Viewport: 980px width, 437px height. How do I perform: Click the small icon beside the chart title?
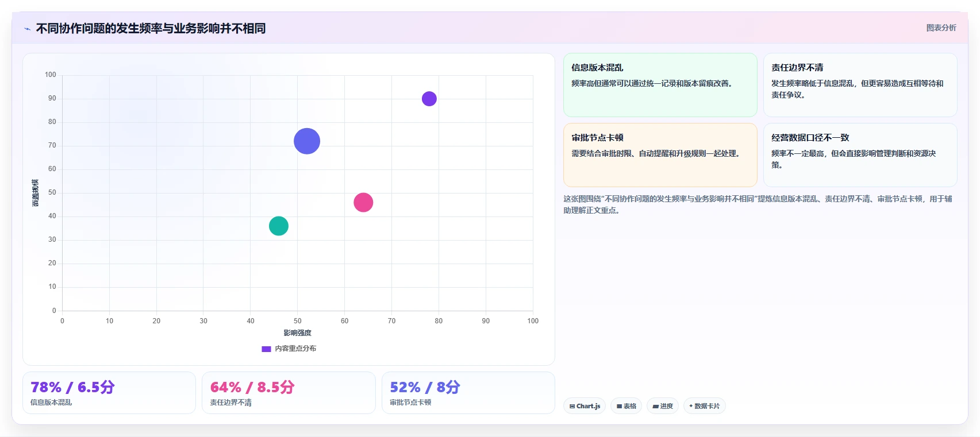click(27, 29)
